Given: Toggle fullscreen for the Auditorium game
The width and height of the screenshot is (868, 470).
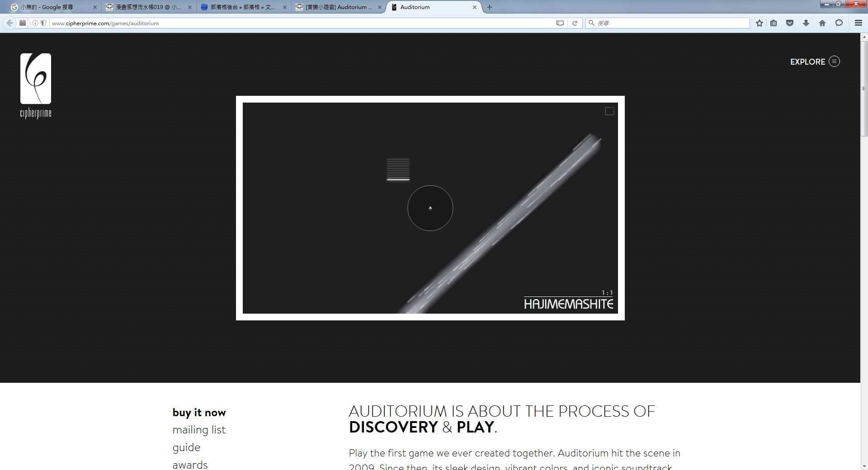Looking at the screenshot, I should [609, 111].
